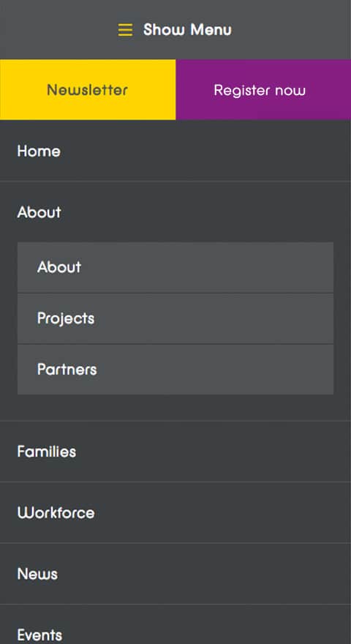
Task: Open the About submenu entry
Action: point(175,267)
